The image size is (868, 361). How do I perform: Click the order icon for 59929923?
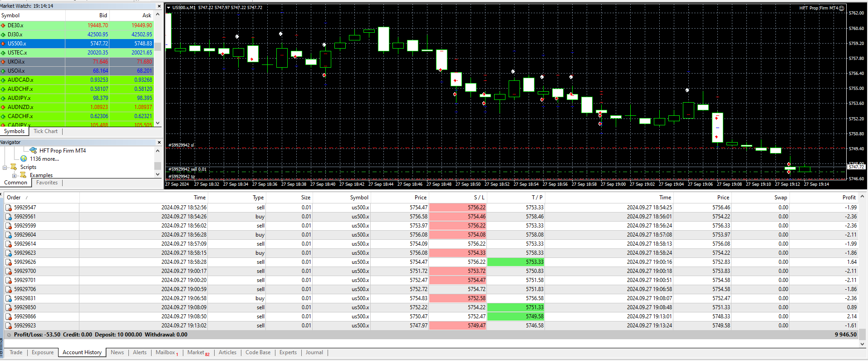8,326
